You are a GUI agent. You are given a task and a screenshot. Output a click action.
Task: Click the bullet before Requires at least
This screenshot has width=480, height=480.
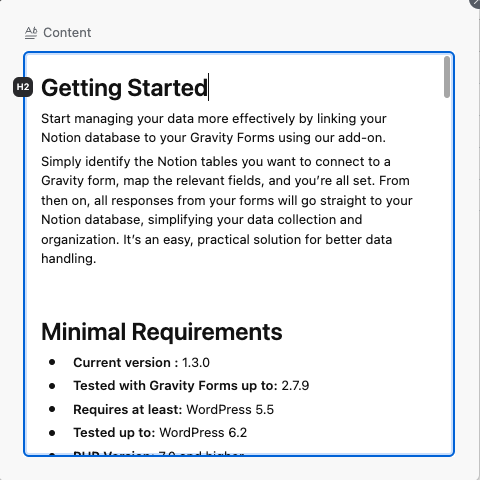point(52,409)
